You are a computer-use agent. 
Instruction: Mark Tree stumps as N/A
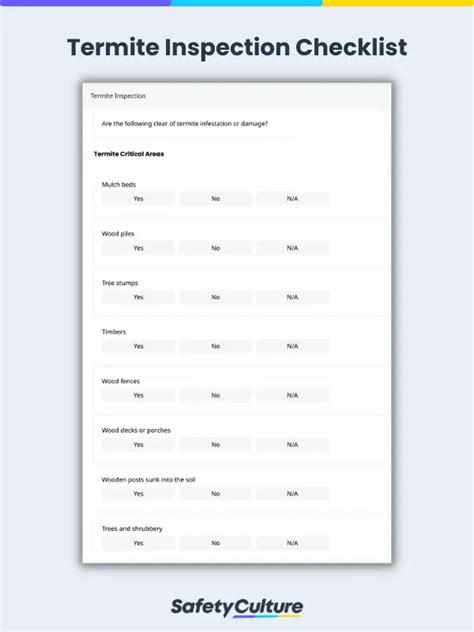point(293,297)
